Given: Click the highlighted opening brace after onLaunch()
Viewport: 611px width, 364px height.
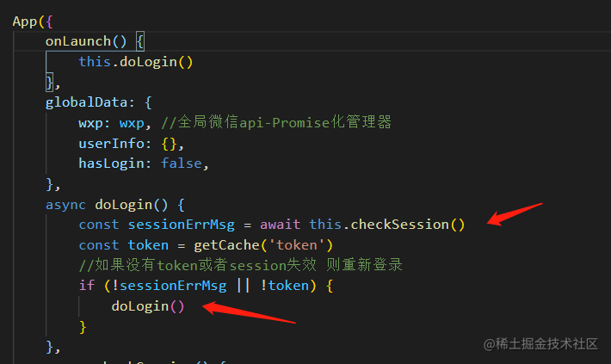Looking at the screenshot, I should tap(140, 41).
